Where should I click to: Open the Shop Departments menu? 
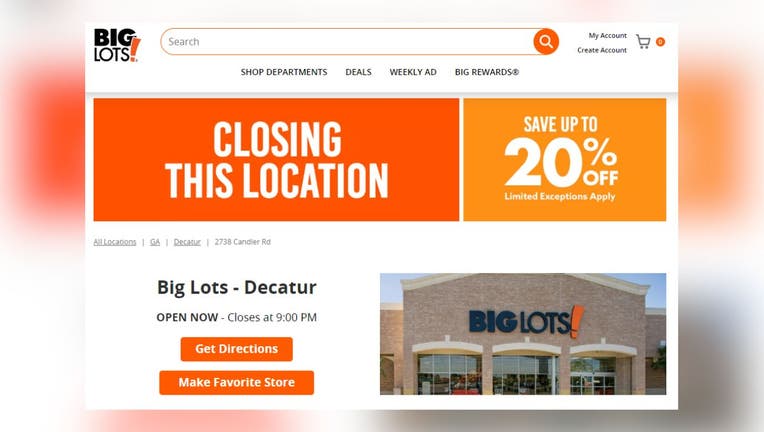(284, 72)
